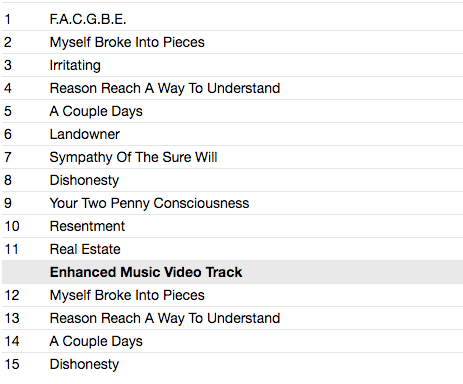Select track 1 F.A.C.G.B.E.
This screenshot has width=463, height=384.
[232, 19]
